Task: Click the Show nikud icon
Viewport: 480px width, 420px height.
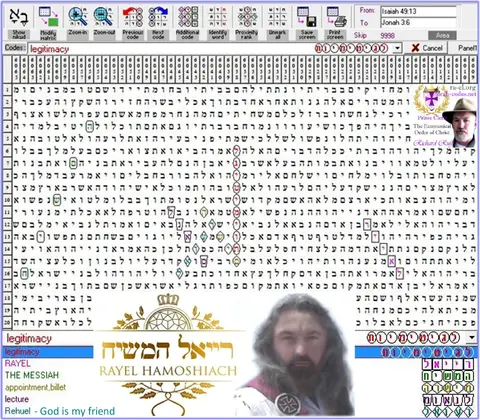Action: point(19,17)
